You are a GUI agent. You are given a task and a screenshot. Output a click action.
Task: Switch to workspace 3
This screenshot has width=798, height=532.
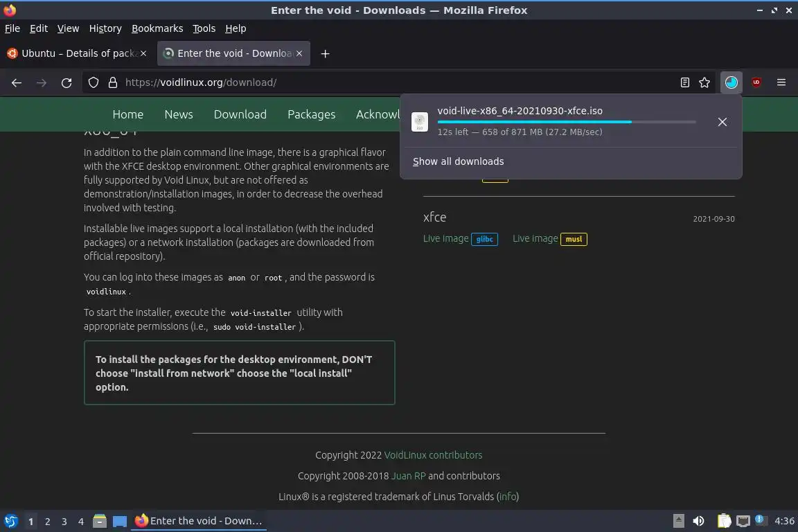64,522
